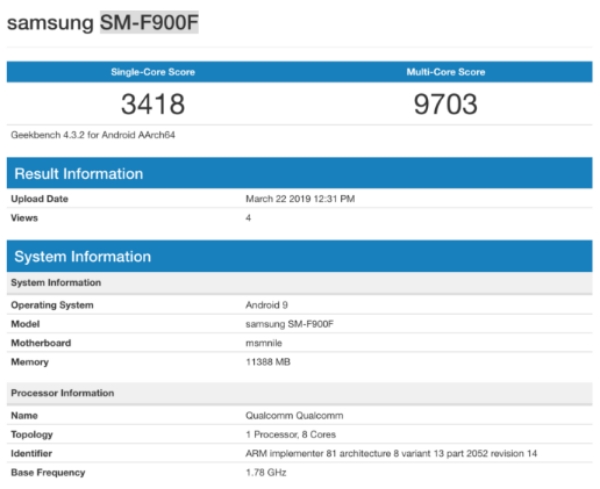This screenshot has width=600, height=489.
Task: Select the Memory label
Action: coord(30,362)
